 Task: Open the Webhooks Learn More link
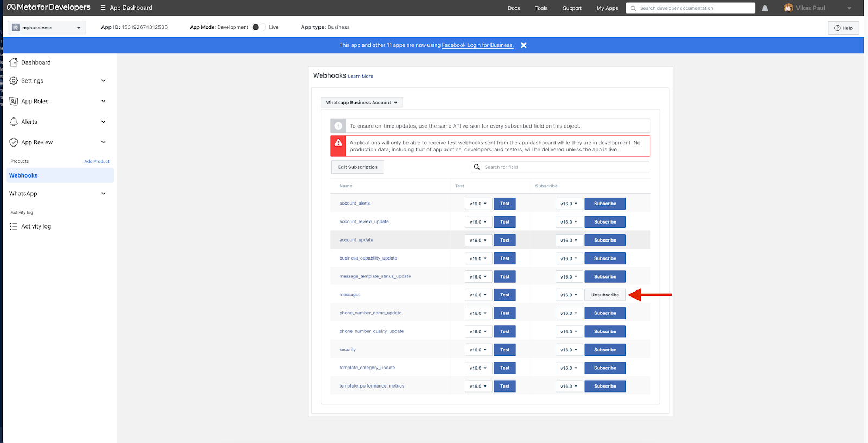(x=360, y=77)
